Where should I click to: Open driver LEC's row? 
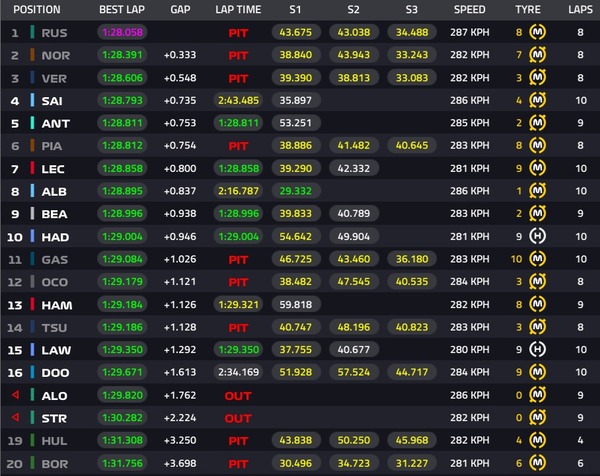pos(300,168)
